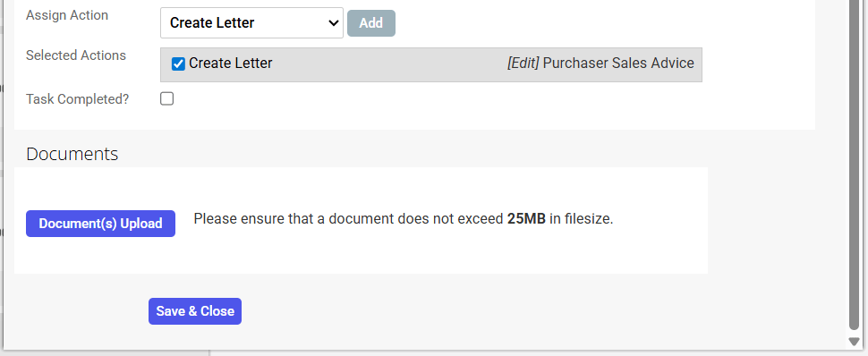Open the Assign Action Create Letter dropdown
868x356 pixels.
251,22
